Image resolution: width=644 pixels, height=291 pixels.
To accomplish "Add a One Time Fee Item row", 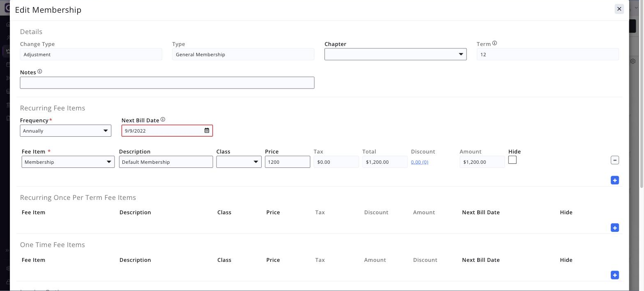I will pos(614,275).
